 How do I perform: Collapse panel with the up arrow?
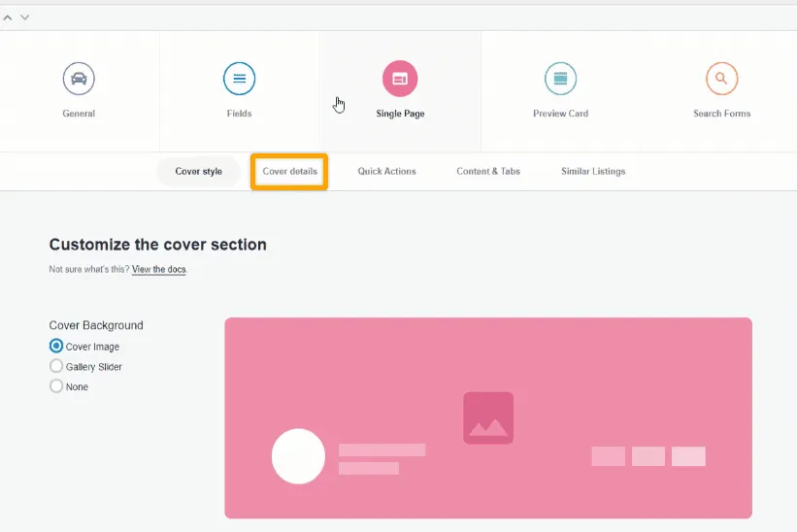point(9,17)
